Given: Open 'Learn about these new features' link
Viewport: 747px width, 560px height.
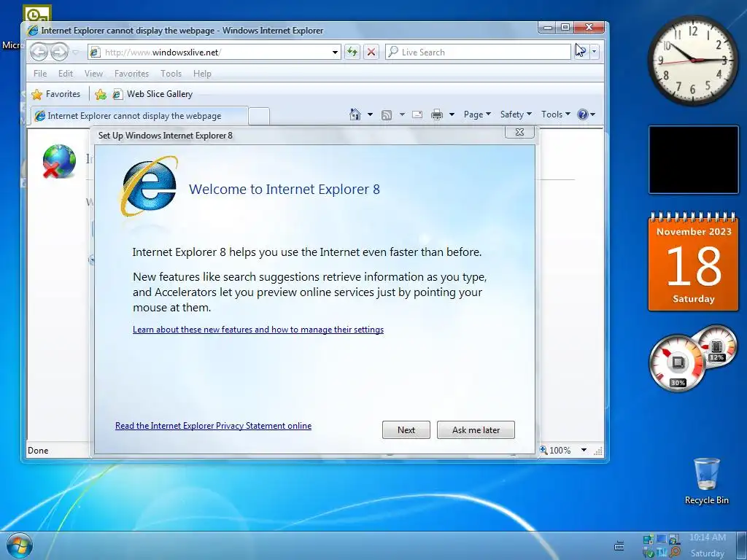Looking at the screenshot, I should click(x=258, y=330).
